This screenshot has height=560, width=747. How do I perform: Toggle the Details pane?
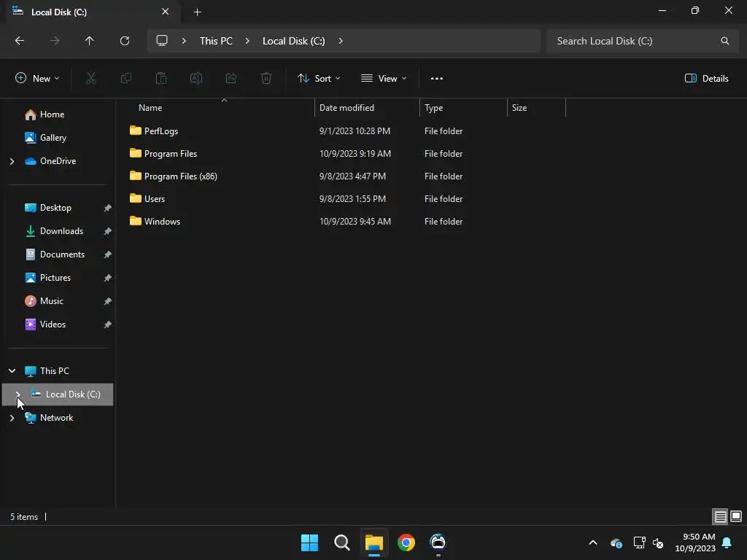pos(706,79)
